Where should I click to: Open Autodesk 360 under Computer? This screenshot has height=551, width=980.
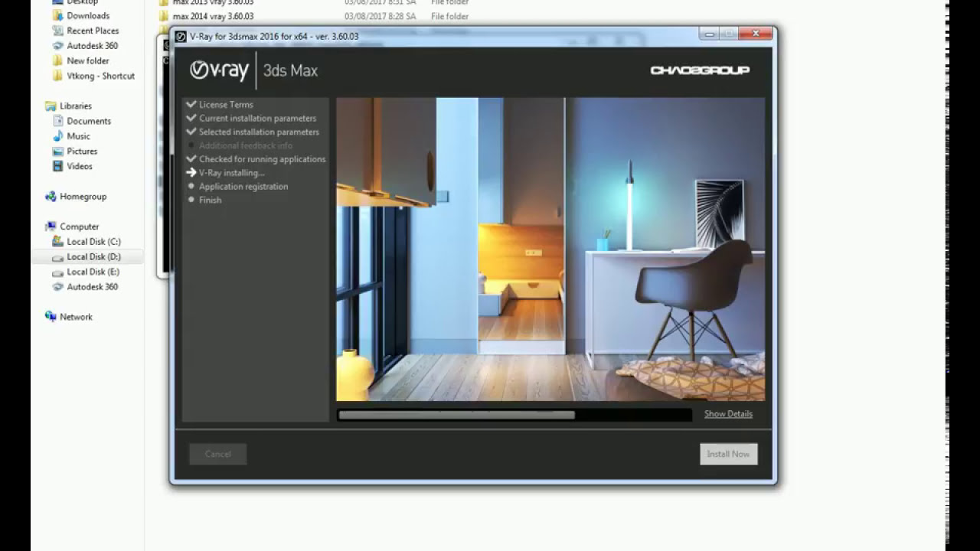pyautogui.click(x=92, y=287)
